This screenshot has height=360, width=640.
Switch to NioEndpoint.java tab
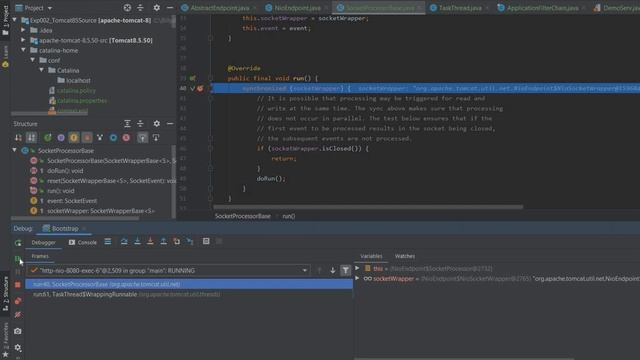[297, 8]
